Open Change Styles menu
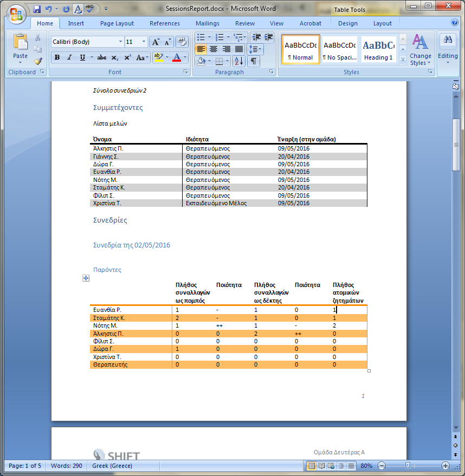Screen dimensions: 465x476 tap(421, 49)
